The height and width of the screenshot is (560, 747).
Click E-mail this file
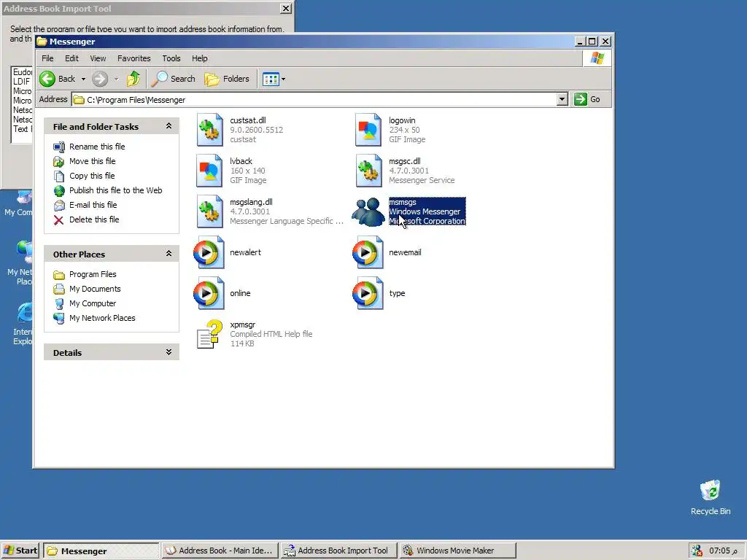pos(93,205)
